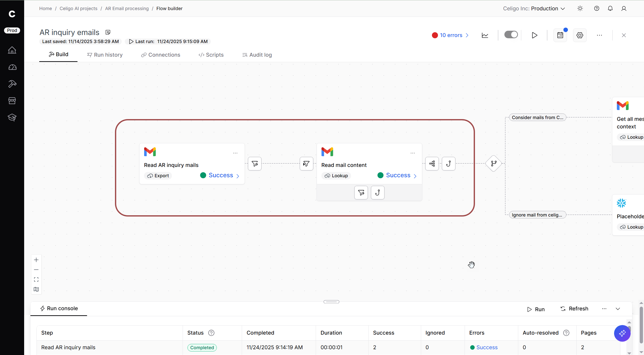
Task: Click the 10 errors link
Action: tap(451, 35)
